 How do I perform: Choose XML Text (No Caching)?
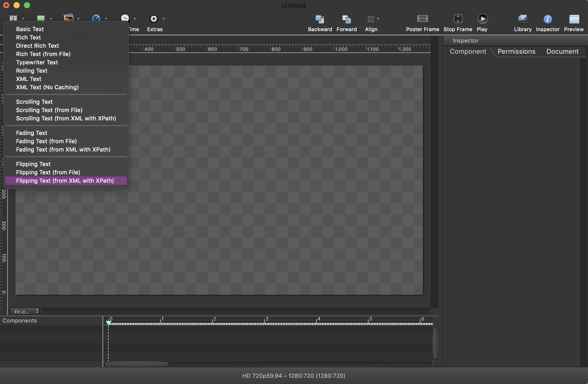66,87
